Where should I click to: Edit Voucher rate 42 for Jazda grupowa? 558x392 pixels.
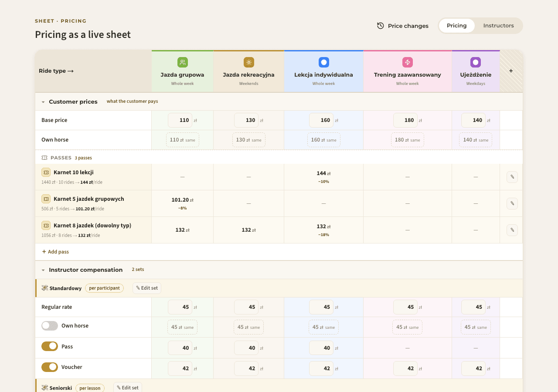point(180,368)
